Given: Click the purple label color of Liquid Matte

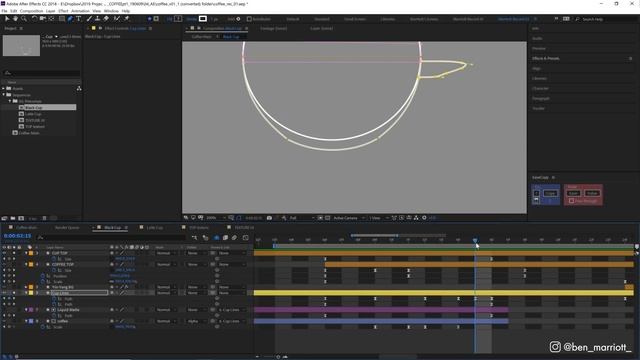Looking at the screenshot, I should pyautogui.click(x=31, y=310).
